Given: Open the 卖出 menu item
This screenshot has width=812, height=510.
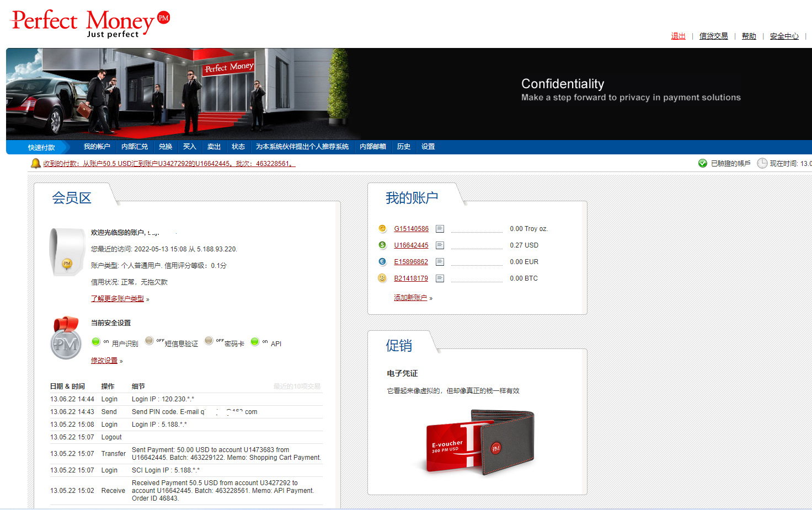Looking at the screenshot, I should tap(214, 147).
